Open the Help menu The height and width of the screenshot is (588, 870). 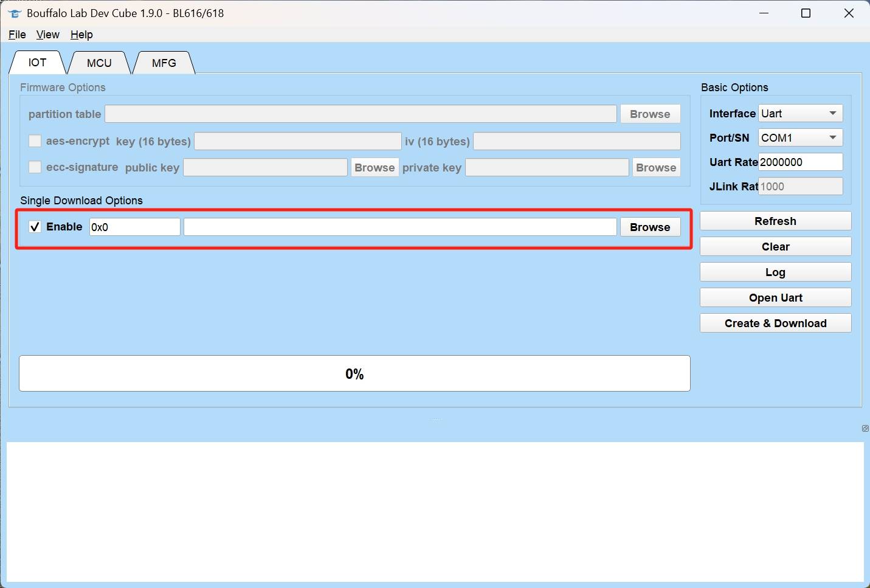[x=81, y=35]
